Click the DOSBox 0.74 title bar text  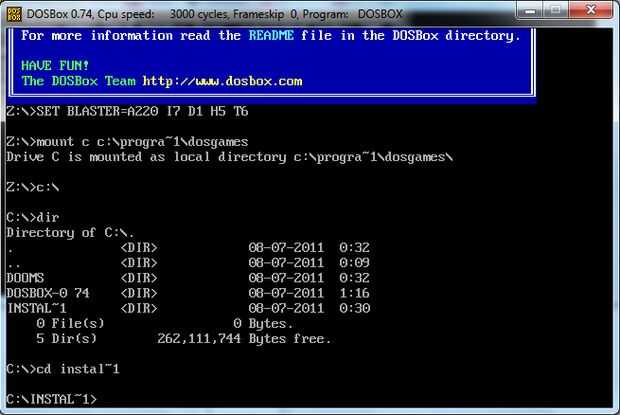point(214,14)
